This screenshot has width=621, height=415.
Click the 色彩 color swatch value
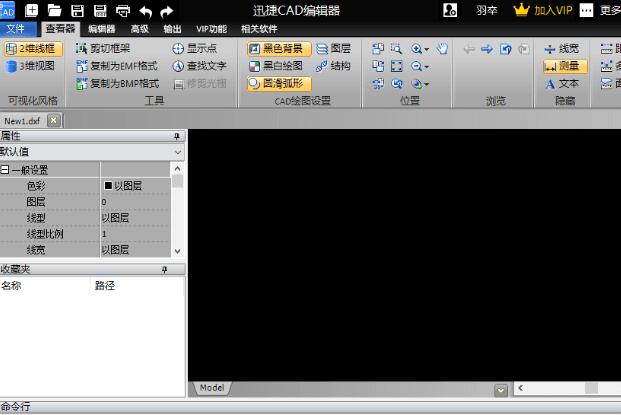[x=108, y=185]
